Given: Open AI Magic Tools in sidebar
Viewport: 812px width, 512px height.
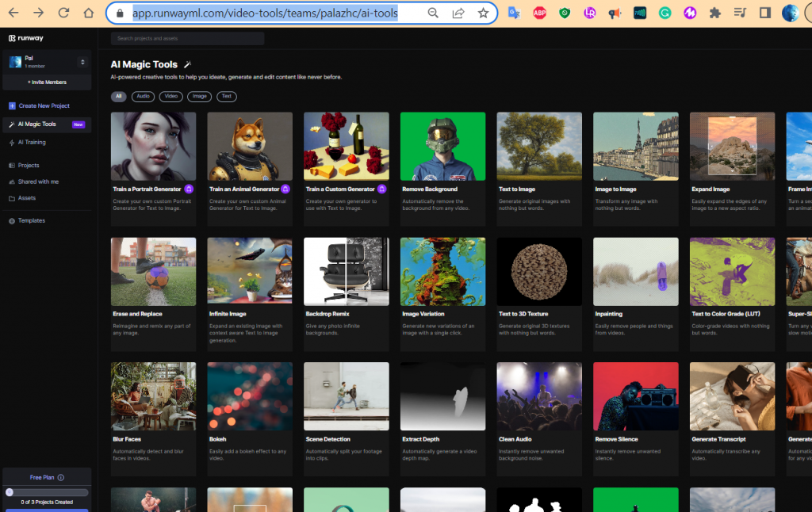Looking at the screenshot, I should tap(47, 124).
